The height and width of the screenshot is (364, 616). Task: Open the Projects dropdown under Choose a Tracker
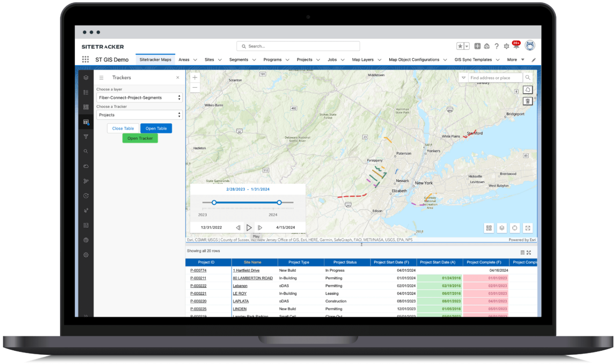pyautogui.click(x=139, y=115)
